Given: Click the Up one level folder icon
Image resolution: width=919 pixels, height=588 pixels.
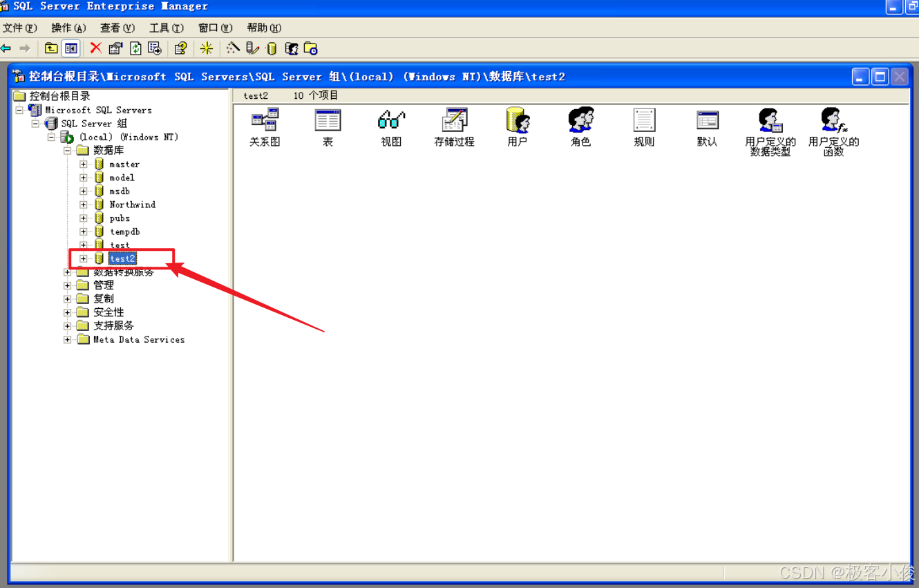Looking at the screenshot, I should pos(51,48).
